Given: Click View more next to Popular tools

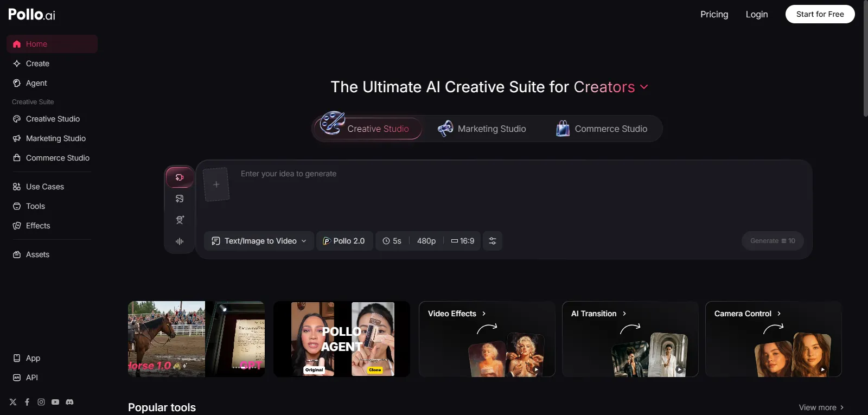Looking at the screenshot, I should pyautogui.click(x=821, y=407).
